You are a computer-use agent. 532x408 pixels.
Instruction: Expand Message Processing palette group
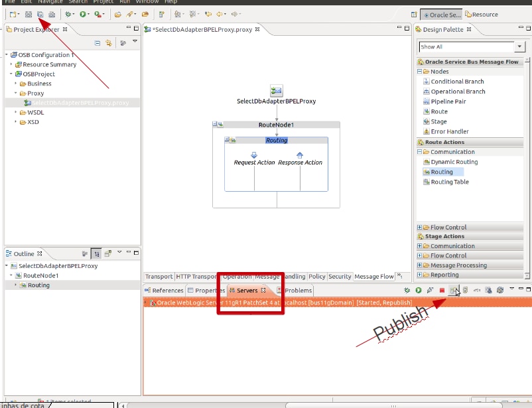pyautogui.click(x=419, y=265)
